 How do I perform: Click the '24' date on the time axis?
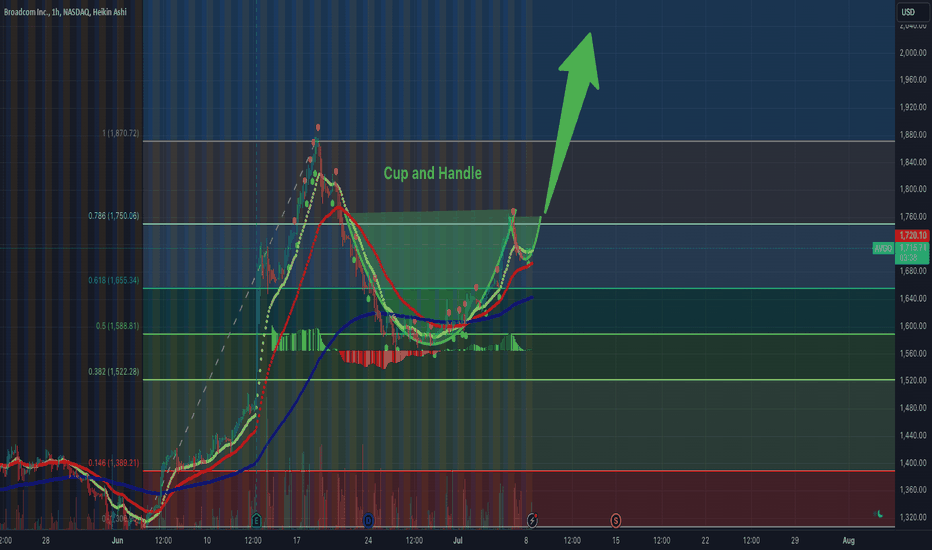[x=369, y=540]
